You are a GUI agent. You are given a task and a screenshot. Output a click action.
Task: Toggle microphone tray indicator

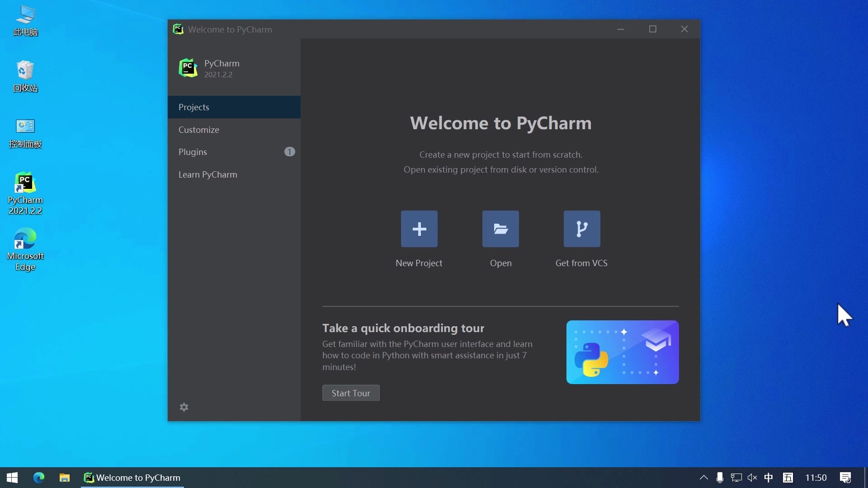pyautogui.click(x=720, y=477)
